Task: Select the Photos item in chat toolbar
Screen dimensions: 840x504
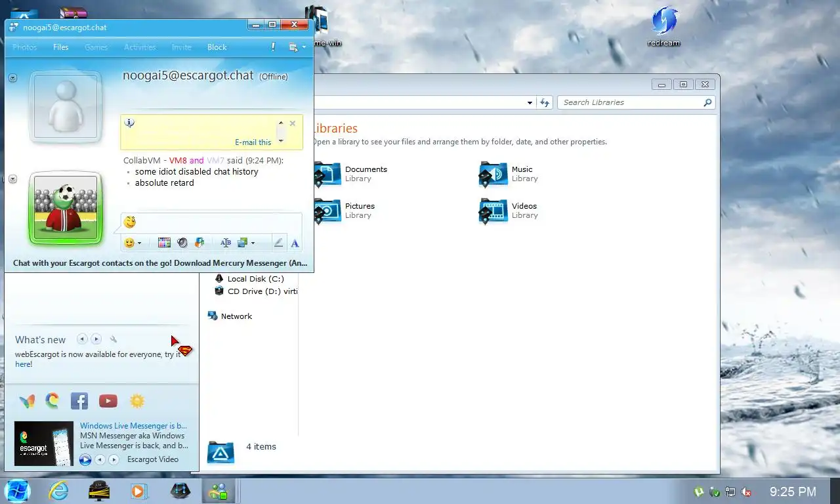Action: pyautogui.click(x=25, y=47)
